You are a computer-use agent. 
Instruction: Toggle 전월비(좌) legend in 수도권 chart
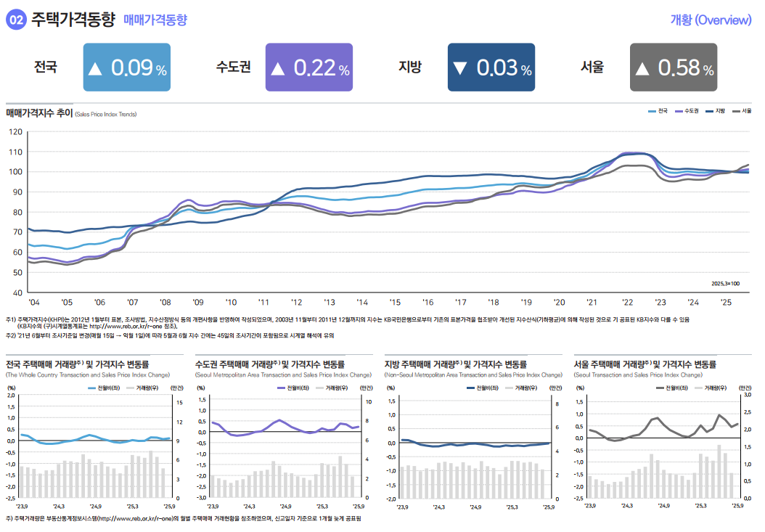293,388
